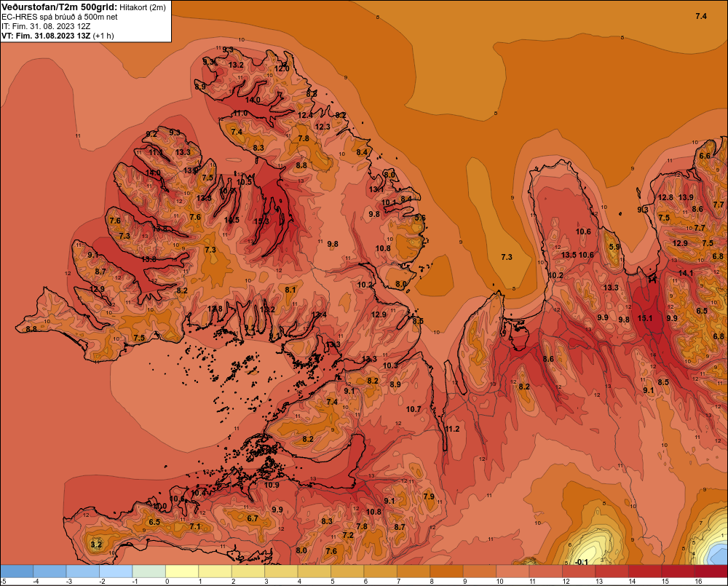Viewport: 728px width, 586px height.
Task: Select the '13.5' temperature value
Action: [569, 255]
